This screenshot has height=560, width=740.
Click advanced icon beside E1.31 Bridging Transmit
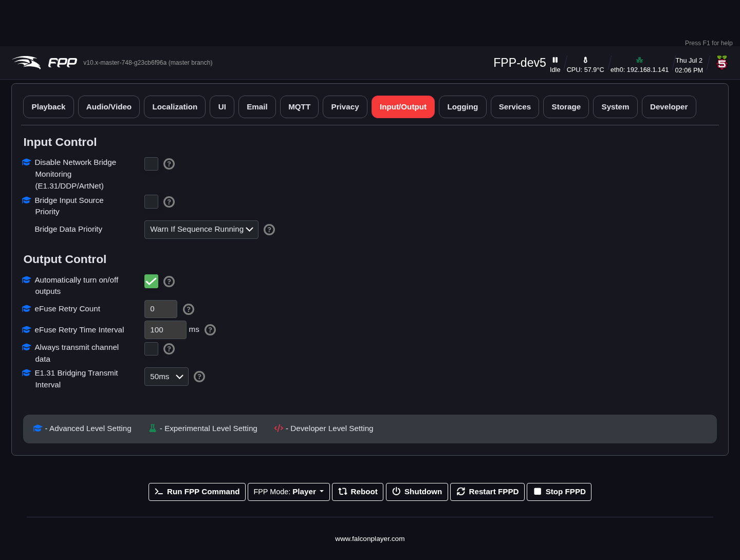pyautogui.click(x=27, y=373)
